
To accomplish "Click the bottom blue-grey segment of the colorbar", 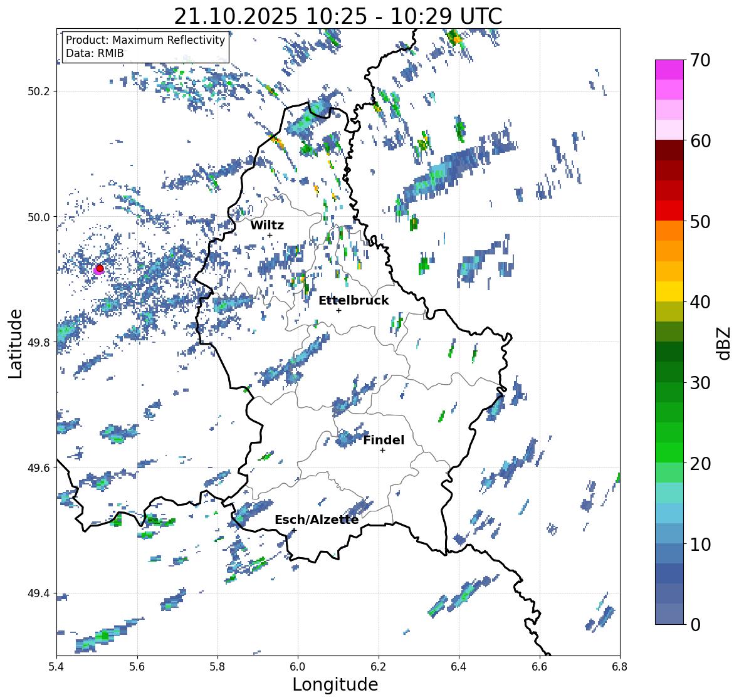I will coord(669,614).
